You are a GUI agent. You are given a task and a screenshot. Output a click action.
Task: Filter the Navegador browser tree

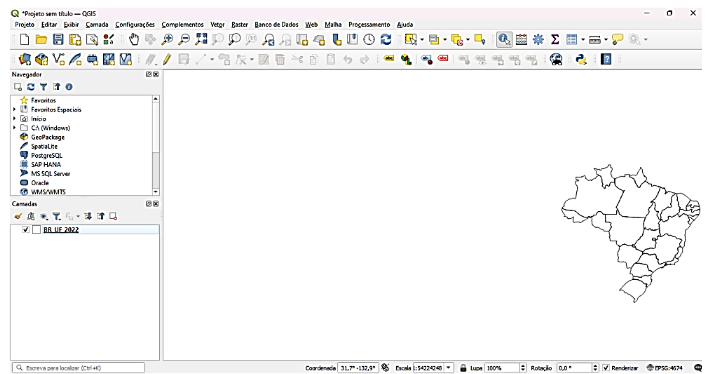(43, 87)
